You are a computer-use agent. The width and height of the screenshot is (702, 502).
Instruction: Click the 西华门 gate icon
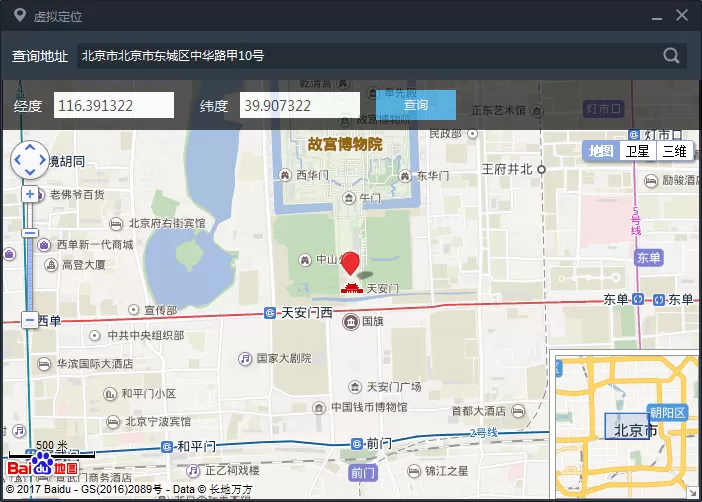285,175
